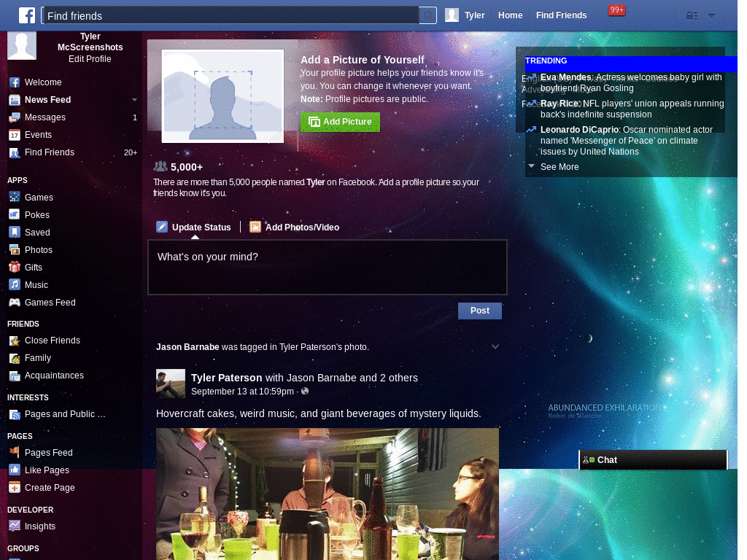Open the Welcome sidebar icon
Viewport: 747px width, 560px height.
coord(15,82)
